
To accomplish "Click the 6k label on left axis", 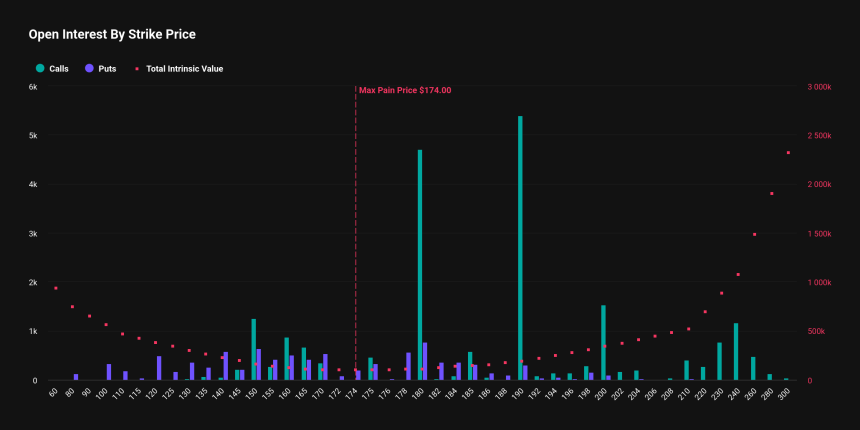I will pos(32,87).
